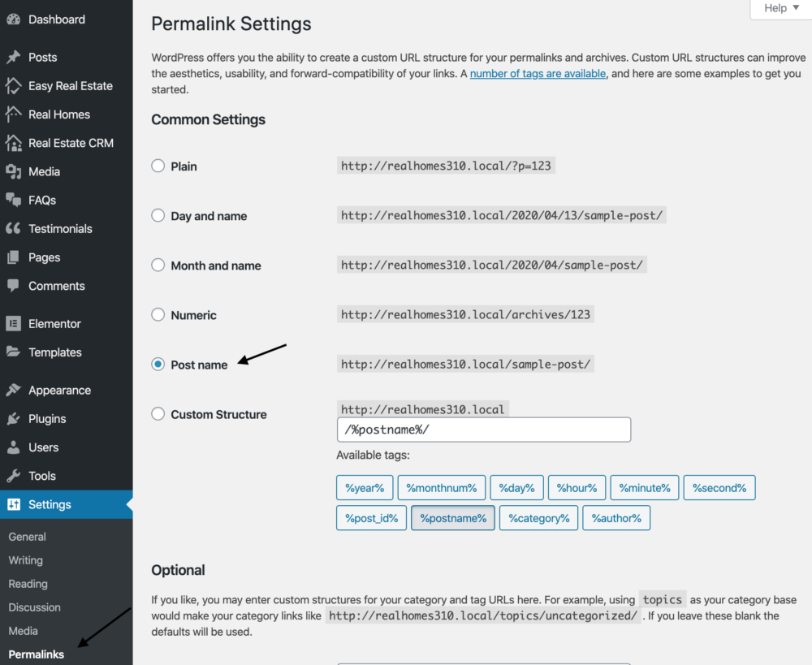Choose the Month and name radio button

point(158,266)
